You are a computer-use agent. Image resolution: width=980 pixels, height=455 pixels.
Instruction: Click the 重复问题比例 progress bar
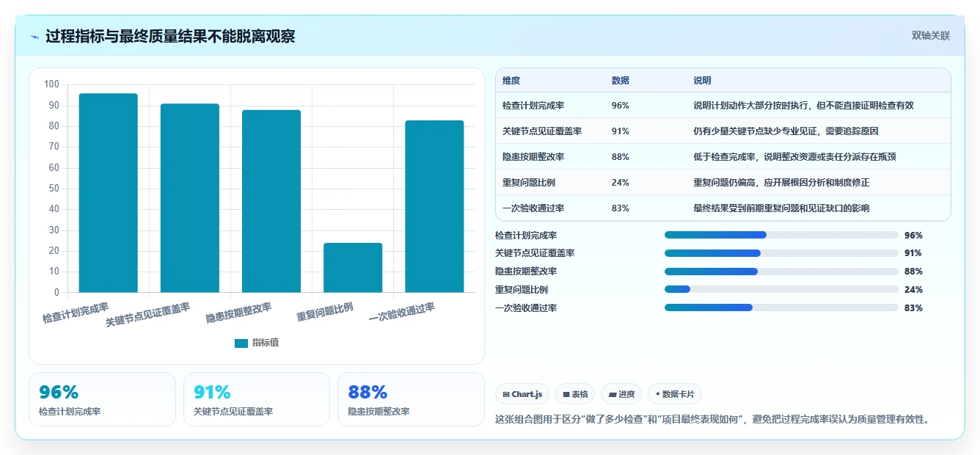coord(781,289)
